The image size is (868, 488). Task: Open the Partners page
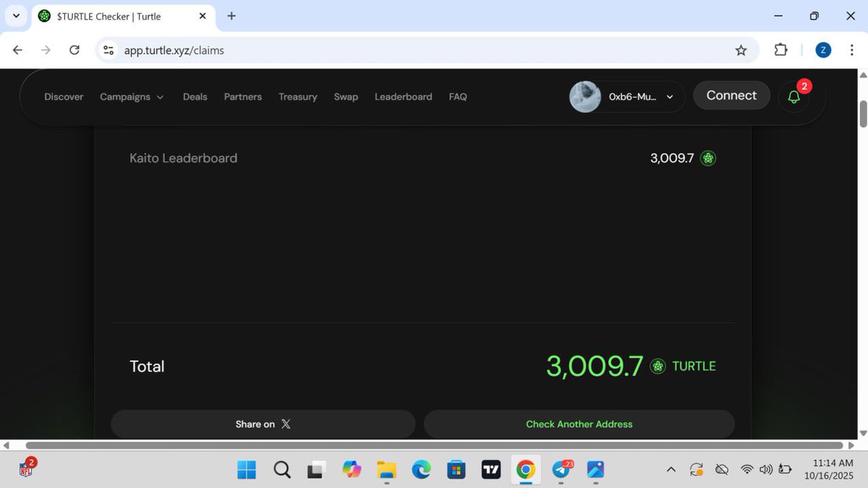pos(243,96)
